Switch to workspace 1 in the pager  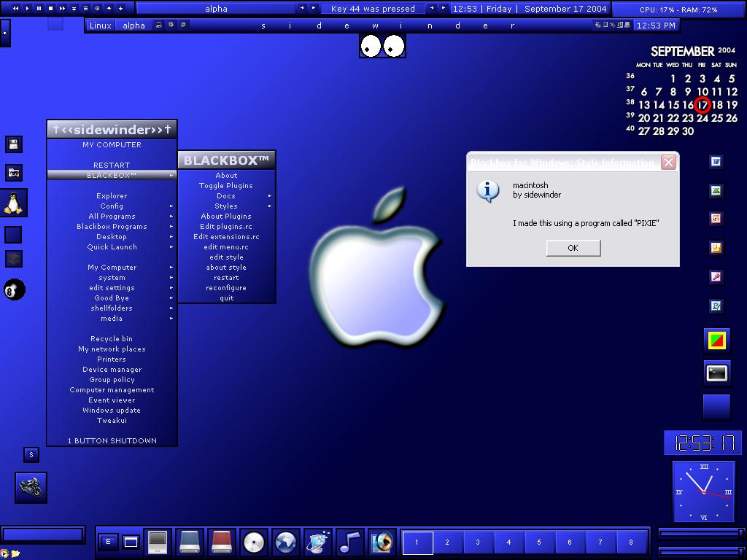pyautogui.click(x=417, y=542)
